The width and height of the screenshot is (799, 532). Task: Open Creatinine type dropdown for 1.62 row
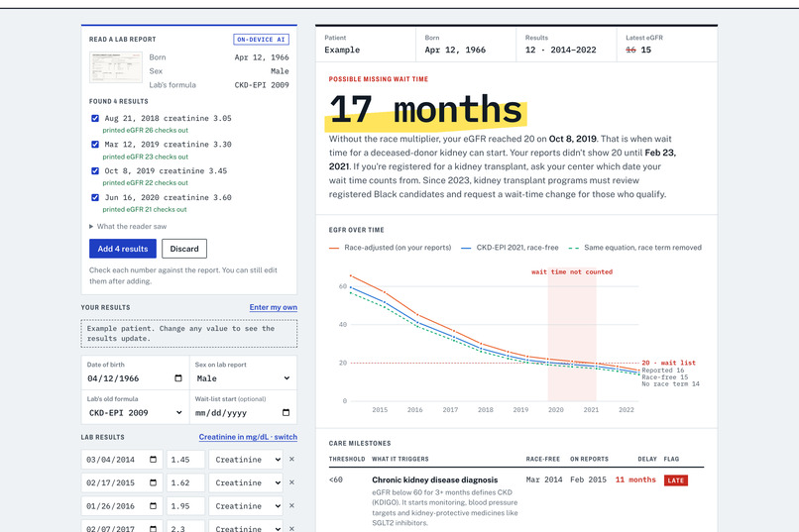(246, 482)
